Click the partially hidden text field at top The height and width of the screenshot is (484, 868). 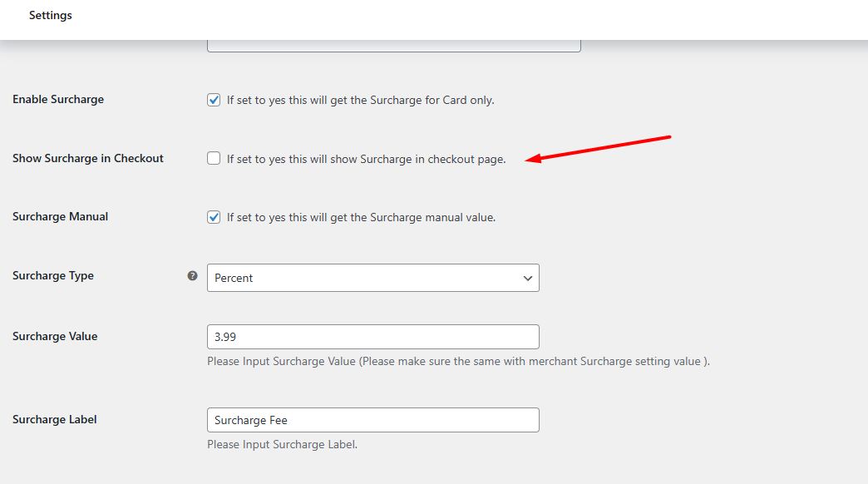pos(393,46)
